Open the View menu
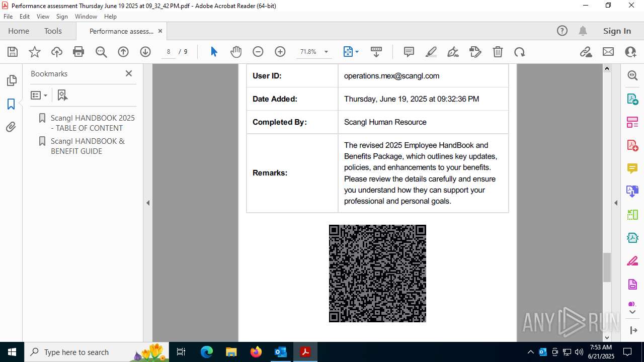The image size is (644, 362). pos(43,17)
